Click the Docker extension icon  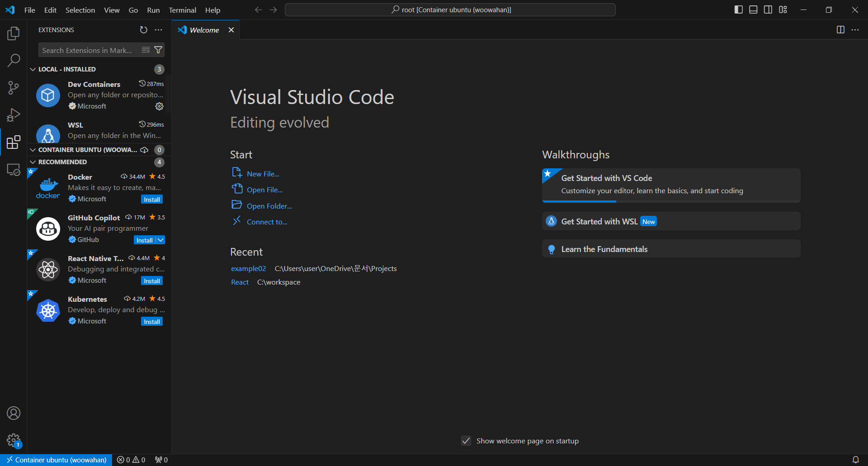[x=48, y=188]
